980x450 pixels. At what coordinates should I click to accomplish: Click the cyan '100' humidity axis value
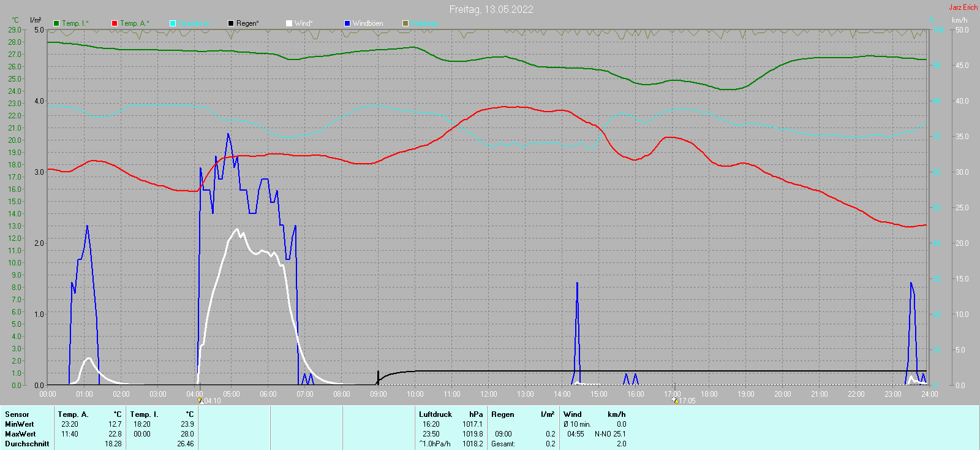(938, 29)
